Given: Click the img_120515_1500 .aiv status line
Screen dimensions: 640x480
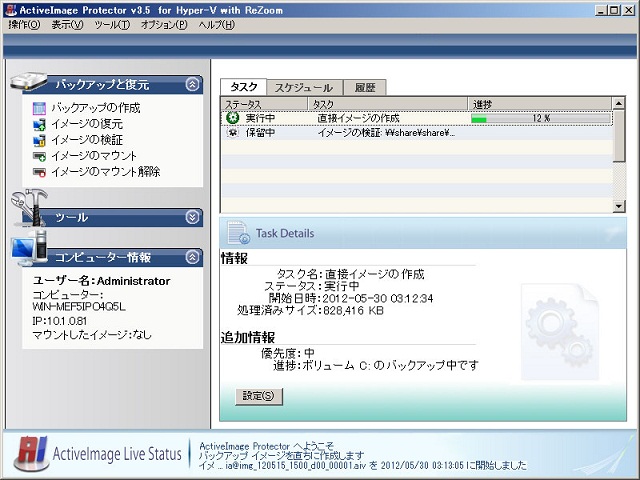Looking at the screenshot, I should tap(363, 465).
